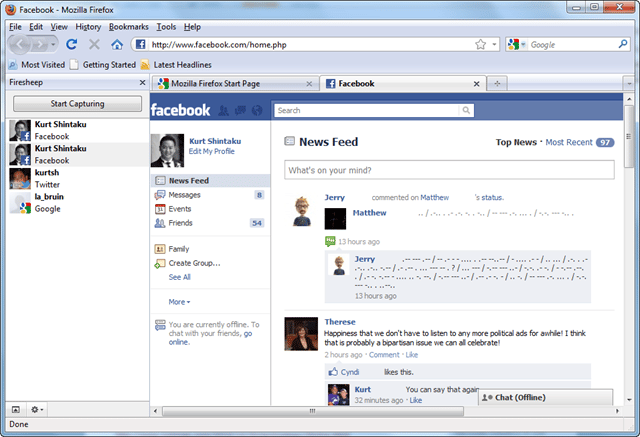Click the Events calendar icon in sidebar

160,209
